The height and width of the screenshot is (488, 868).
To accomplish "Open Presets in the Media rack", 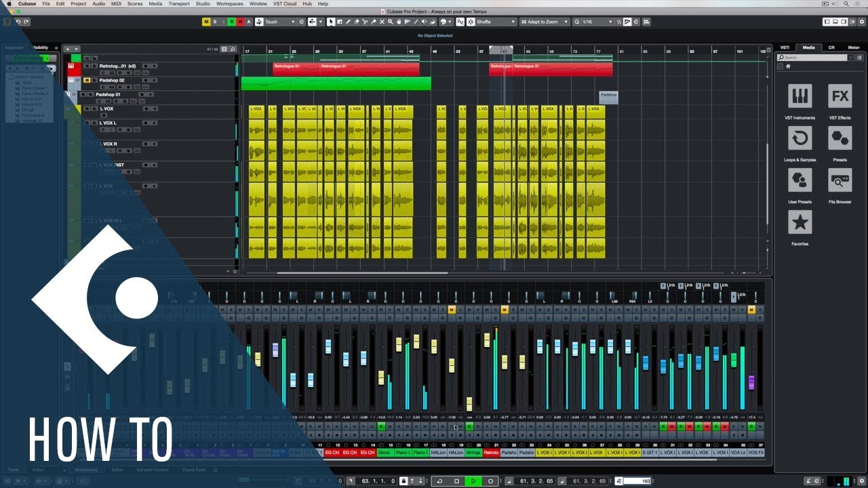I will coord(840,138).
